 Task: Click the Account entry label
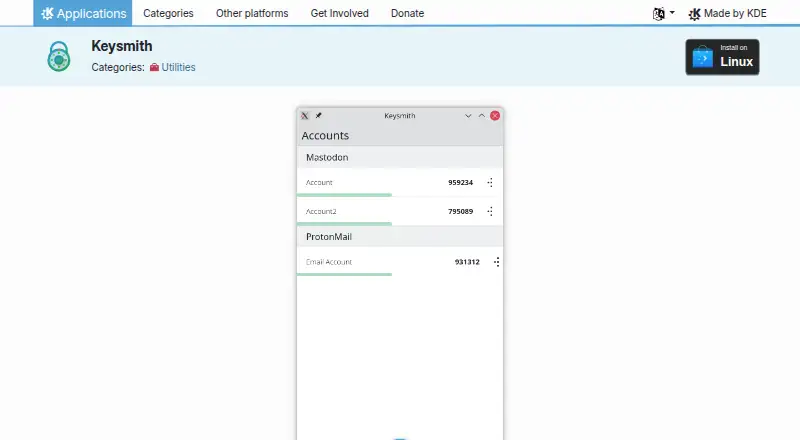point(319,182)
